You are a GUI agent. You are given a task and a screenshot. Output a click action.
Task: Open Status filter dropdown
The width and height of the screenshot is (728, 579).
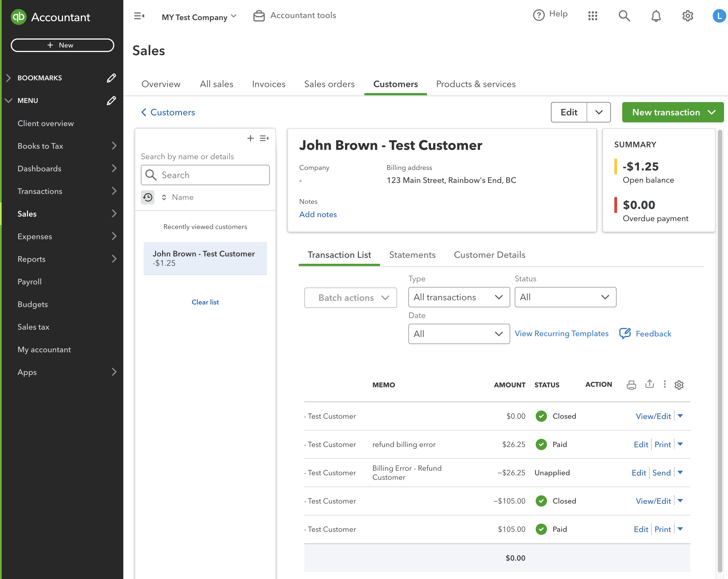coord(565,297)
